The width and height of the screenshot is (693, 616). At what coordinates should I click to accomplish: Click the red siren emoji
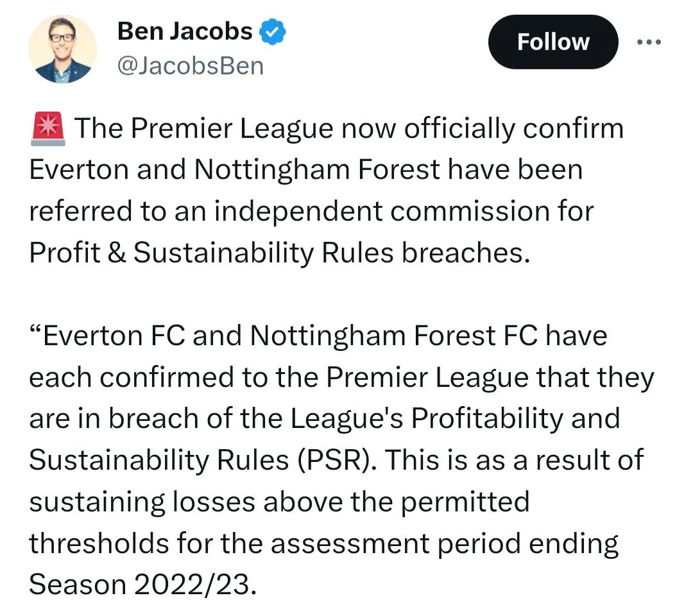click(47, 128)
